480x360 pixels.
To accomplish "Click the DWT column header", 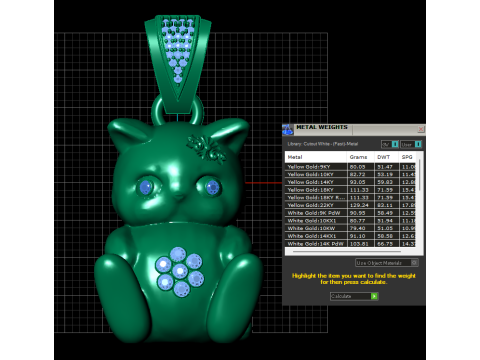I will (386, 157).
